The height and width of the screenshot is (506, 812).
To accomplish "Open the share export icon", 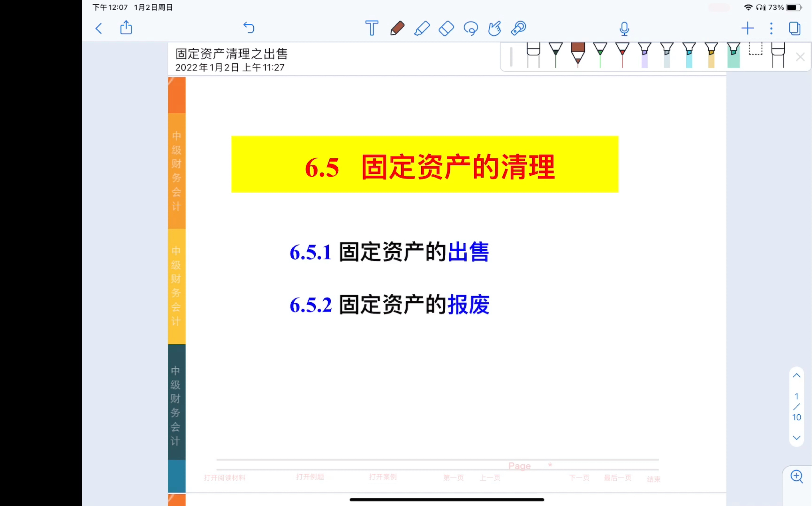I will pos(126,28).
